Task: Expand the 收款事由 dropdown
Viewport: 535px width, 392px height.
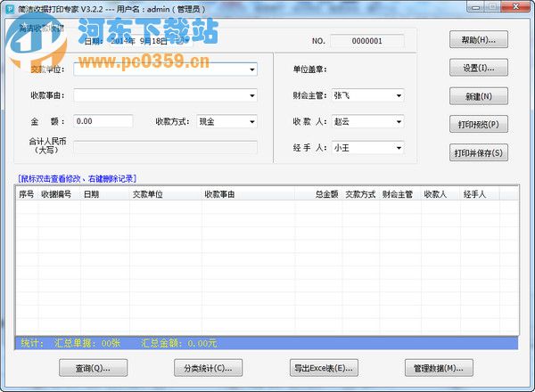Action: coord(251,96)
